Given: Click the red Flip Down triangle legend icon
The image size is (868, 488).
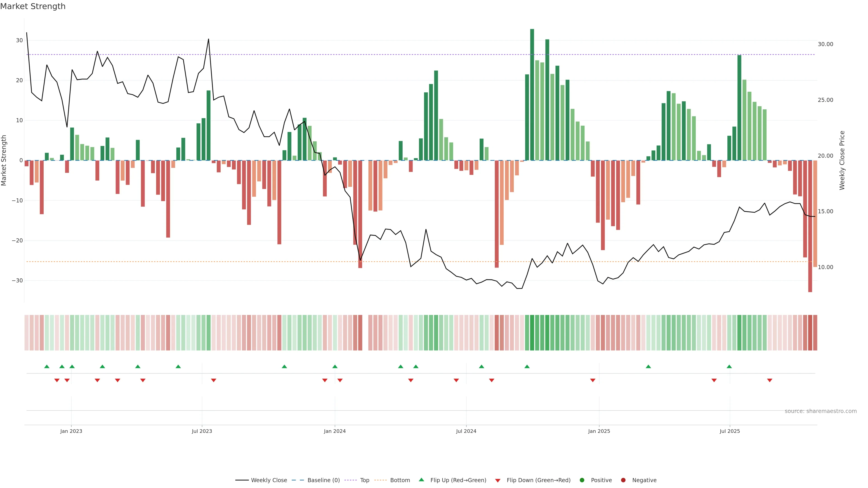Looking at the screenshot, I should pos(498,481).
